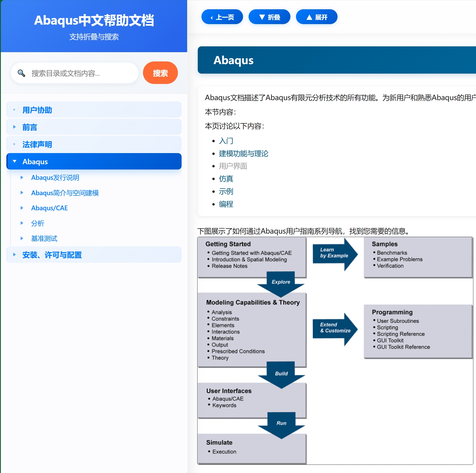Click the Abaqus user guide navigation diagram

(335, 350)
